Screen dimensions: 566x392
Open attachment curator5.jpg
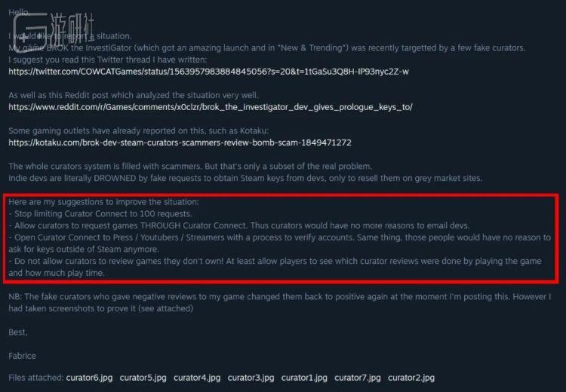click(143, 378)
